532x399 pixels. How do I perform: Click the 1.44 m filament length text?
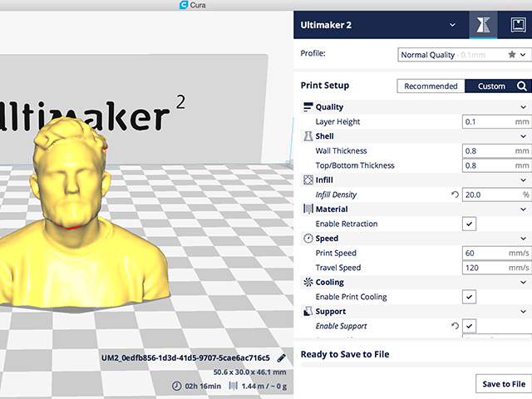tap(253, 386)
